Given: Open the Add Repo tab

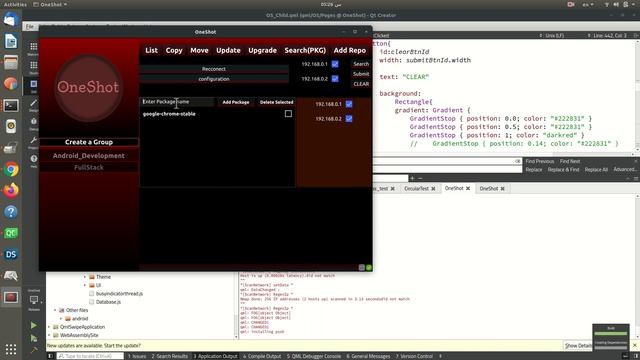Looking at the screenshot, I should (x=350, y=50).
